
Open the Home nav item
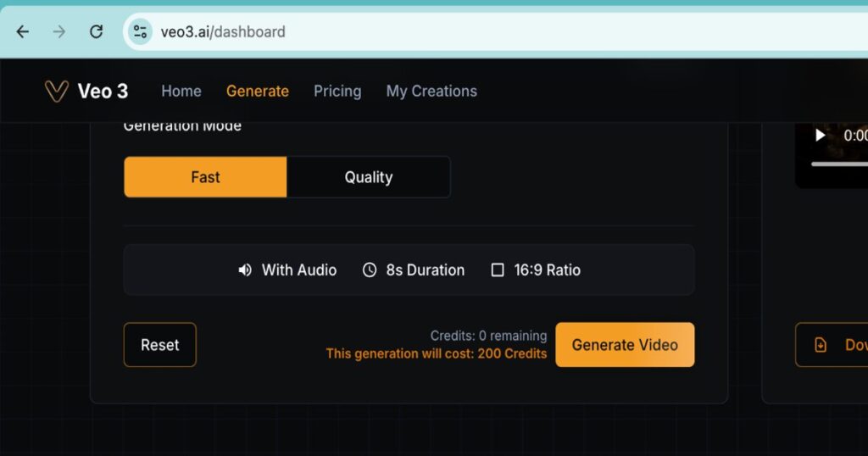181,92
